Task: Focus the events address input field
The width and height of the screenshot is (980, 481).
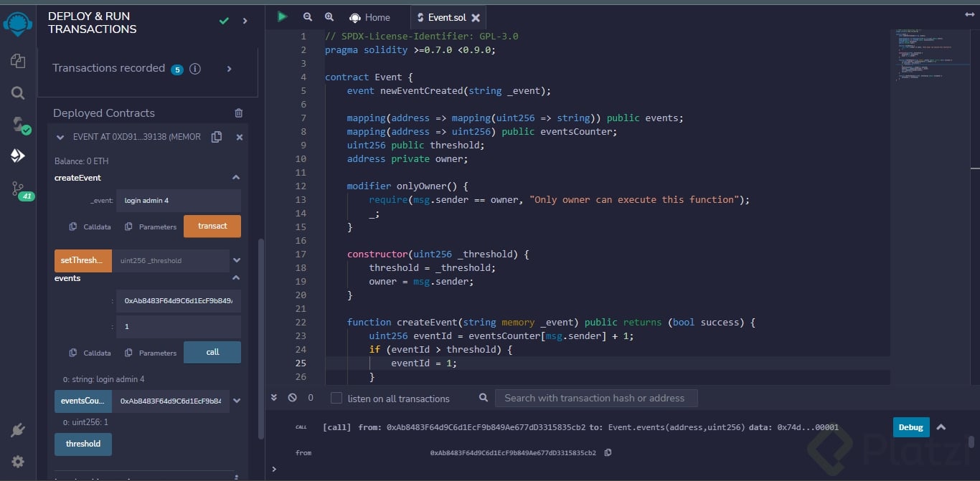Action: pyautogui.click(x=179, y=301)
